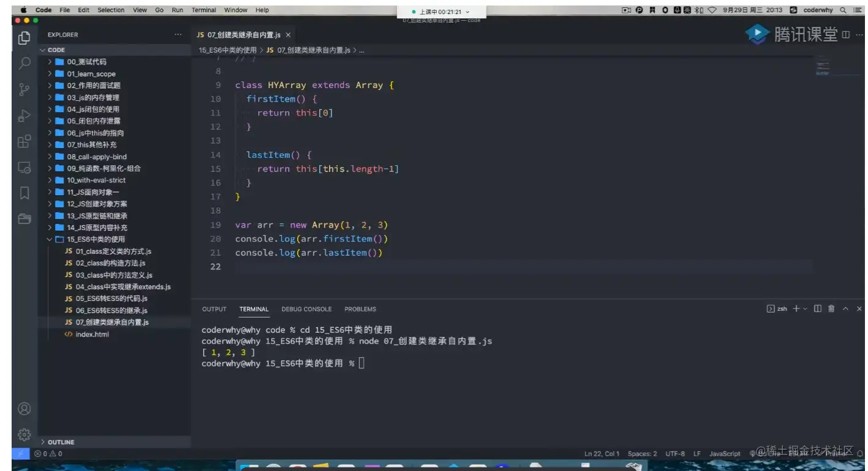Open the Extensions view
Viewport: 868px width, 471px height.
coord(24,141)
